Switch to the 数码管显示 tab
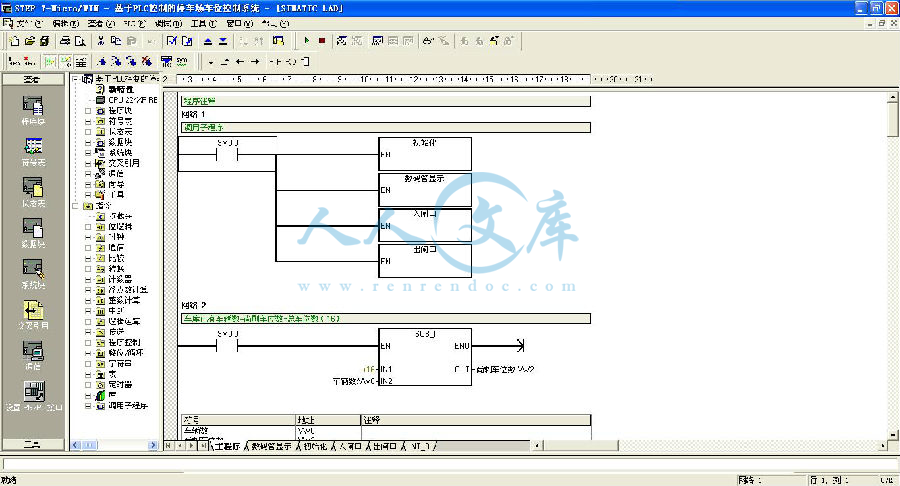Screen dimensions: 900x486 (271, 446)
